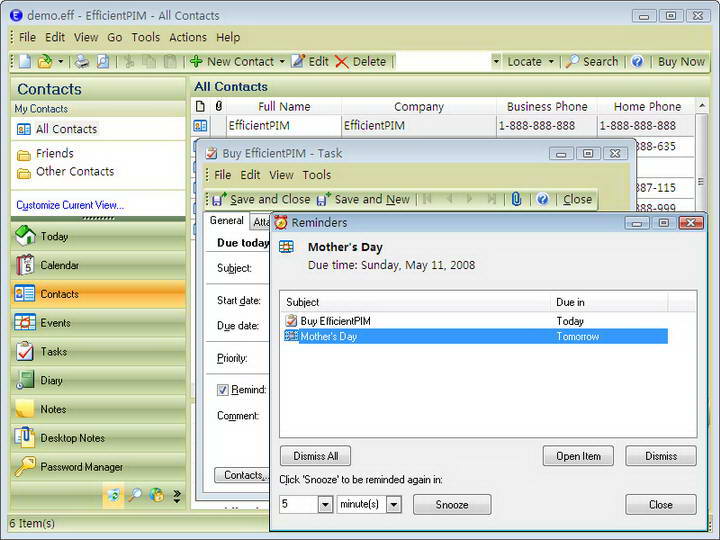Click the print icon in main toolbar
This screenshot has height=540, width=720.
click(82, 62)
